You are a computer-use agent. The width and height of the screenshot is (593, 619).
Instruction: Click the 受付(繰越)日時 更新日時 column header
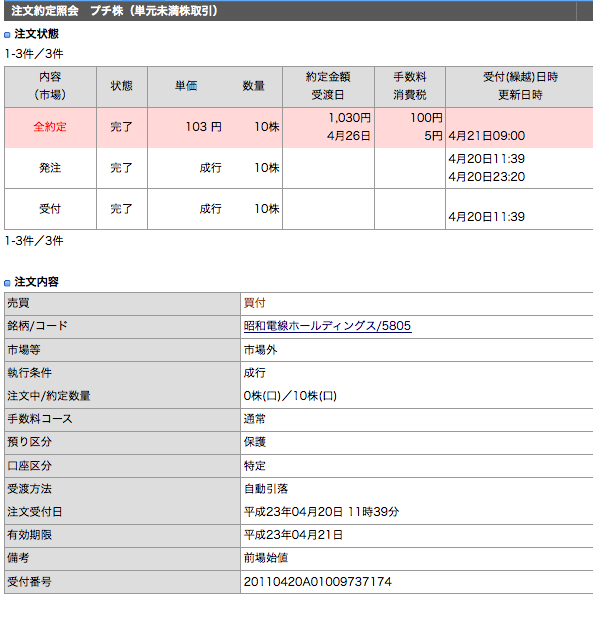(520, 86)
